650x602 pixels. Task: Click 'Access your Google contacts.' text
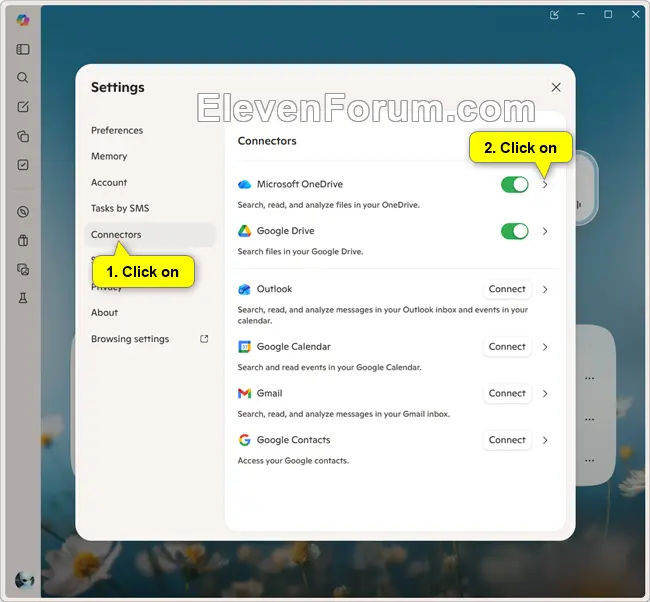293,461
